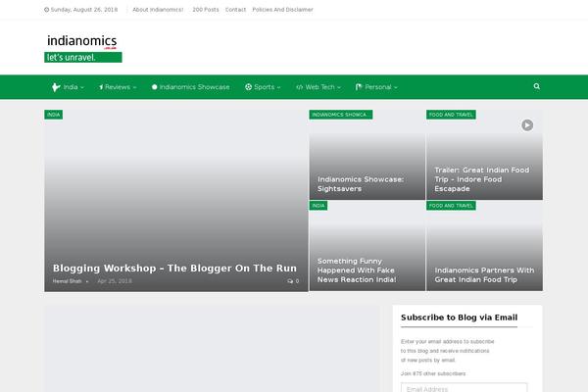This screenshot has width=588, height=392.
Task: Open the 200 Posts link
Action: (206, 10)
